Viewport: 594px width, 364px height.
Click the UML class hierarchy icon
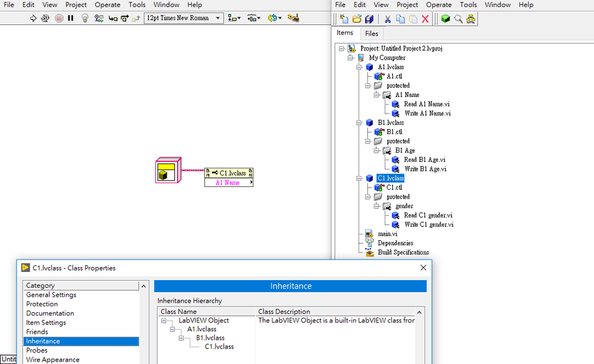click(x=471, y=19)
